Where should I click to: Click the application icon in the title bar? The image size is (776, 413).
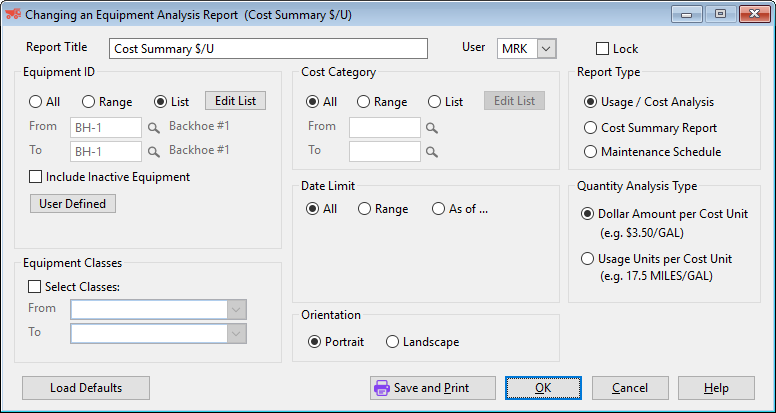coord(13,15)
